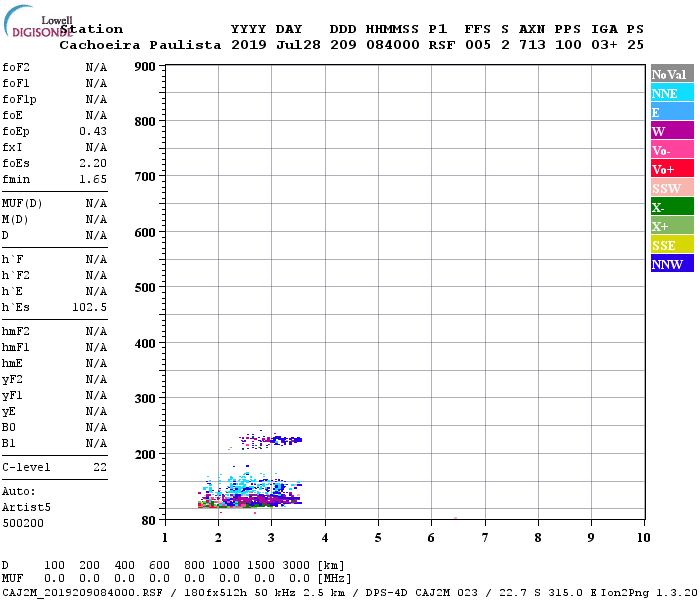Click the fxI parameter label
This screenshot has width=700, height=600.
pos(12,147)
